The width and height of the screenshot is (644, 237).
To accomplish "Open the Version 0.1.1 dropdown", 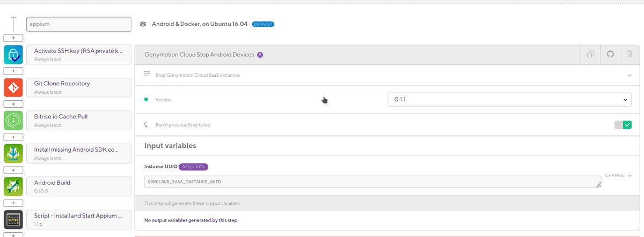I will 510,100.
